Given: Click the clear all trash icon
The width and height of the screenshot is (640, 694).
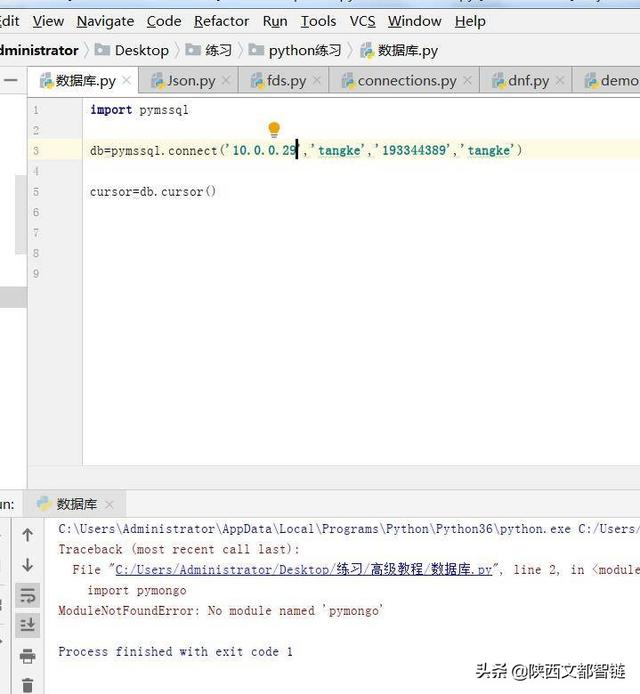Looking at the screenshot, I should [x=27, y=684].
